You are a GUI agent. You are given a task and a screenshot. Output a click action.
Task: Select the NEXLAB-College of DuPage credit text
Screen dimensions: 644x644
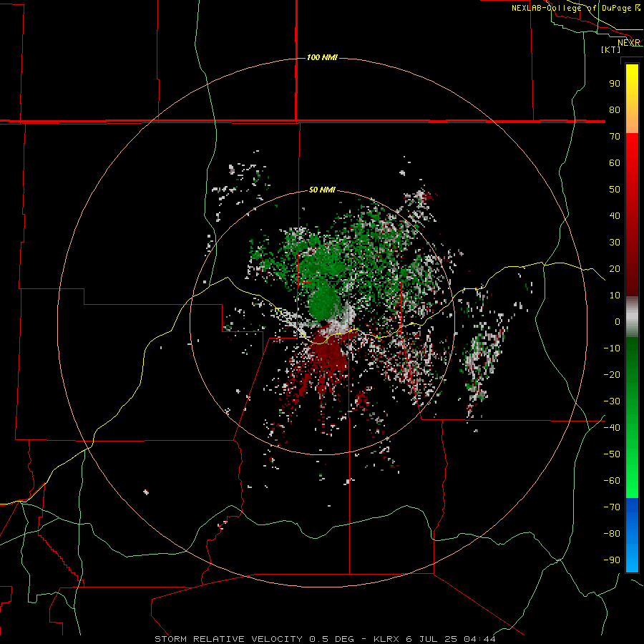[x=572, y=8]
